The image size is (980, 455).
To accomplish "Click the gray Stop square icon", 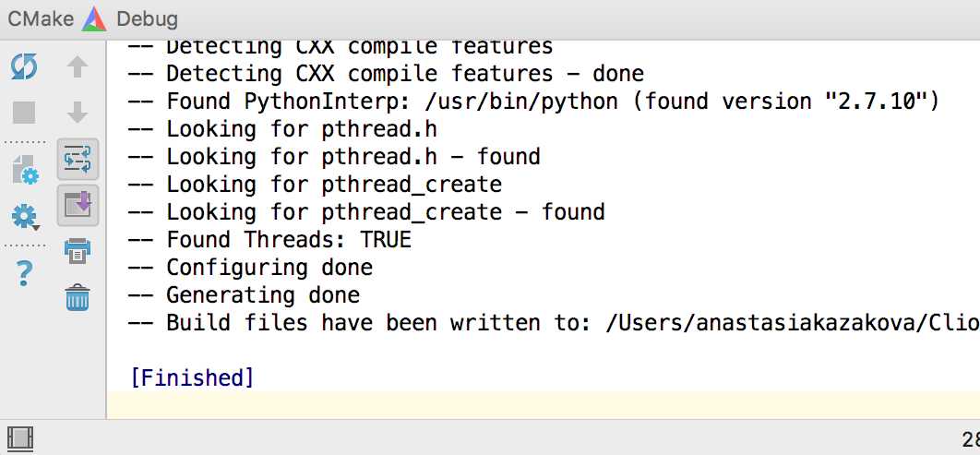I will [24, 114].
